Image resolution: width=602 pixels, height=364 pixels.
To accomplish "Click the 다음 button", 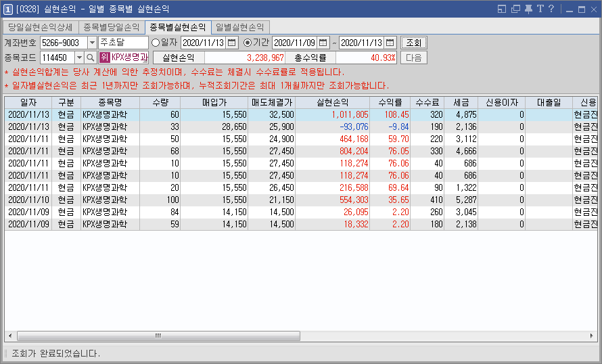I will coord(414,58).
